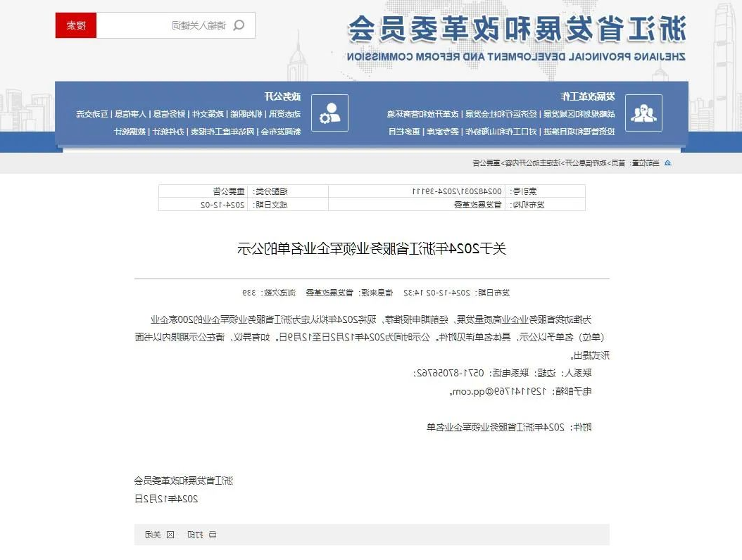This screenshot has width=742, height=560.
Task: Click 法定主动公开内容 in the breadcrumb
Action: 532,163
